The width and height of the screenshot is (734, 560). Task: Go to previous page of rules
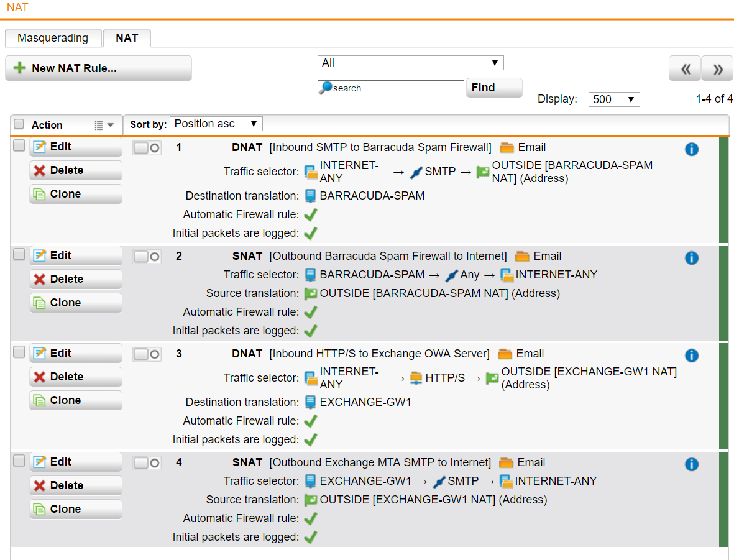(x=685, y=69)
